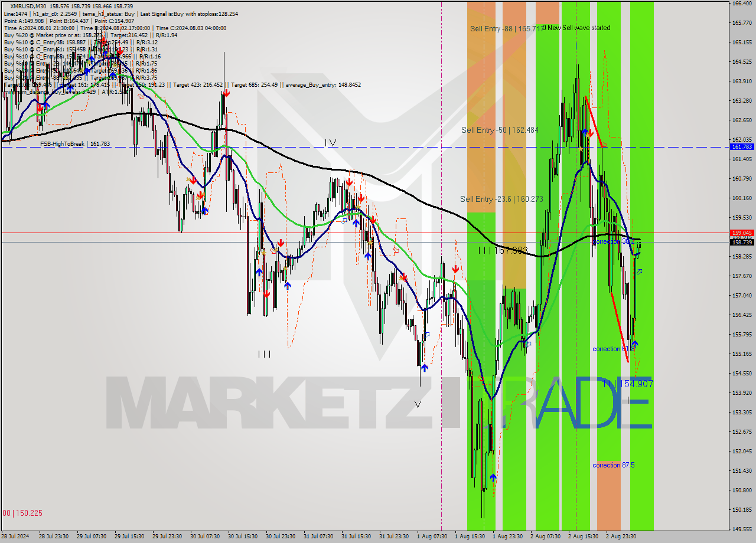The width and height of the screenshot is (756, 543).
Task: Select the 'average_Buy_entry: 148.8452' text
Action: (x=324, y=85)
